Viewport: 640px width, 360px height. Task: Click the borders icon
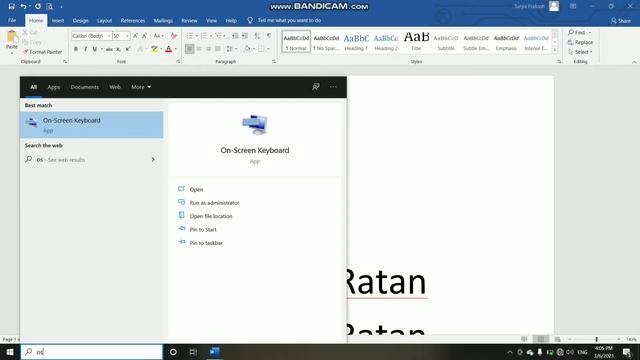click(261, 49)
